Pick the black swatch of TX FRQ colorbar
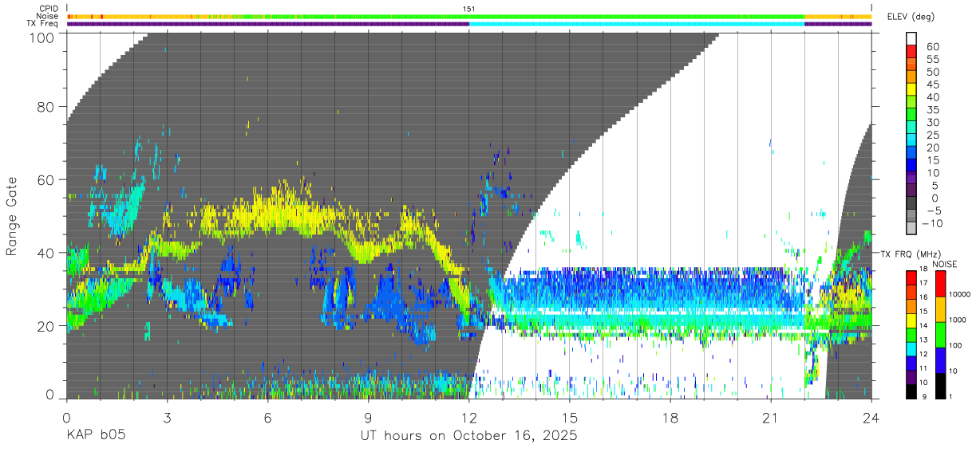The width and height of the screenshot is (980, 452). pyautogui.click(x=910, y=390)
